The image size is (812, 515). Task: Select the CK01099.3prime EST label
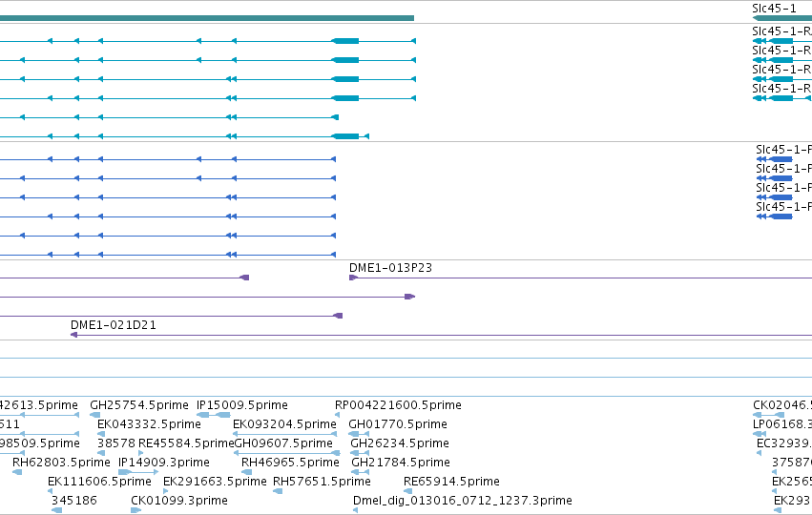coord(179,501)
